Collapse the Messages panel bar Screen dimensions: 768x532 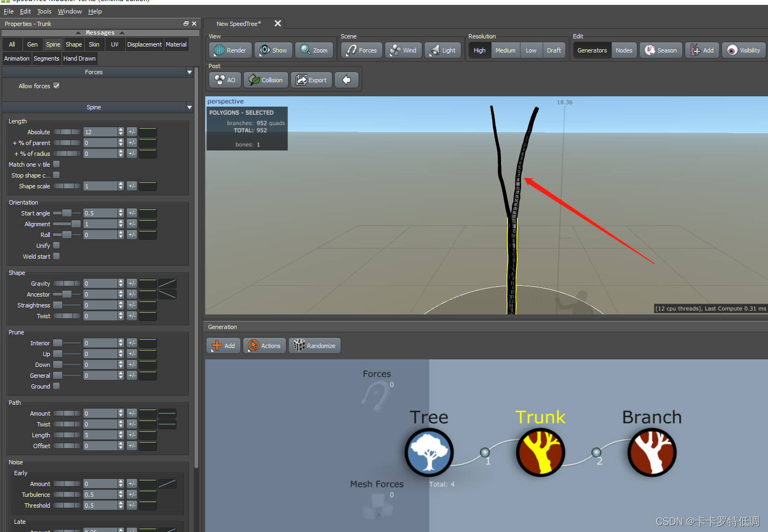(100, 32)
